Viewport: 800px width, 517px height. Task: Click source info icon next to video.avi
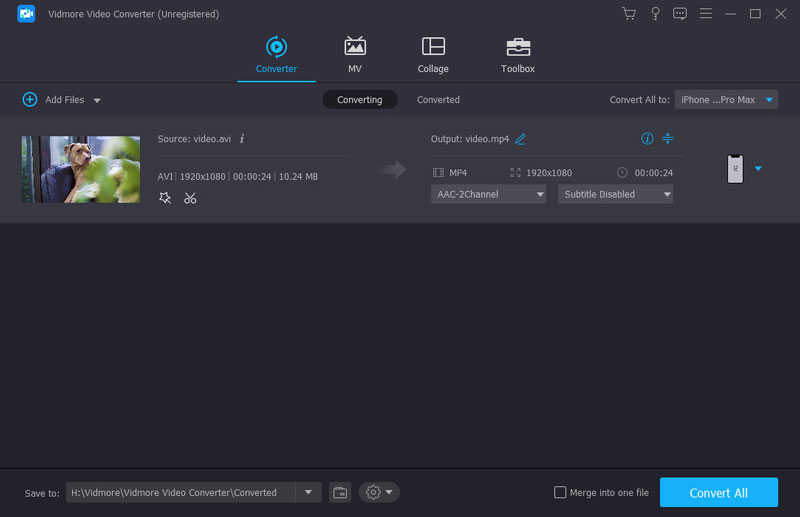[242, 139]
